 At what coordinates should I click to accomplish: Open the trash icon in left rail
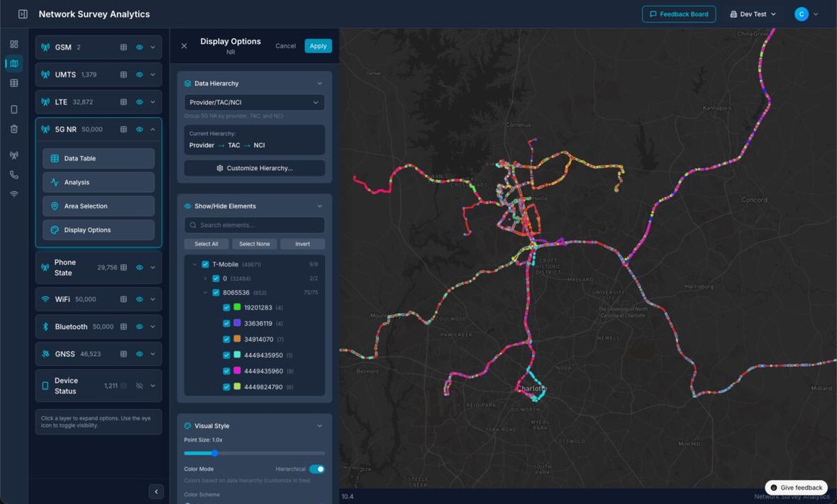(x=14, y=128)
